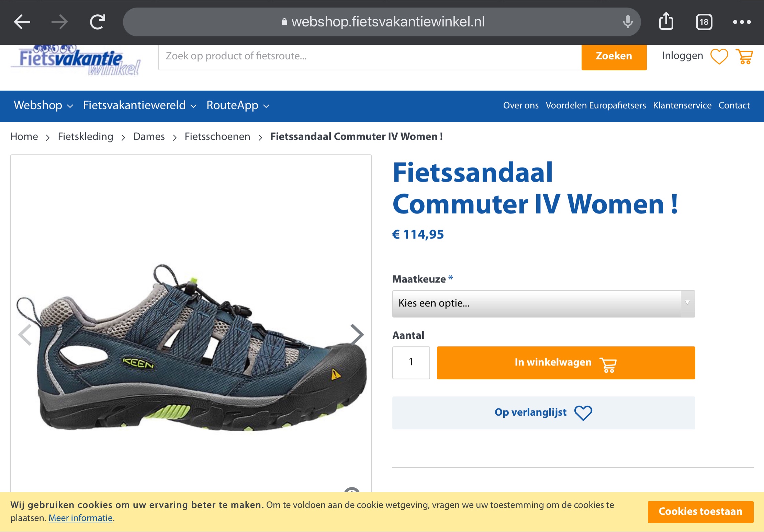Add sandal with In winkelwagen button

[x=565, y=363]
